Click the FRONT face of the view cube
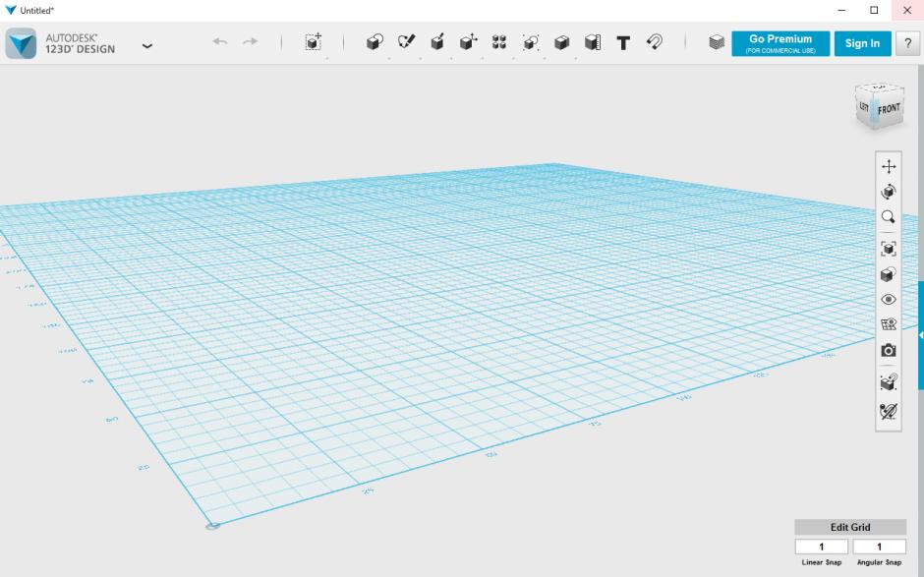The image size is (924, 577). click(x=889, y=110)
